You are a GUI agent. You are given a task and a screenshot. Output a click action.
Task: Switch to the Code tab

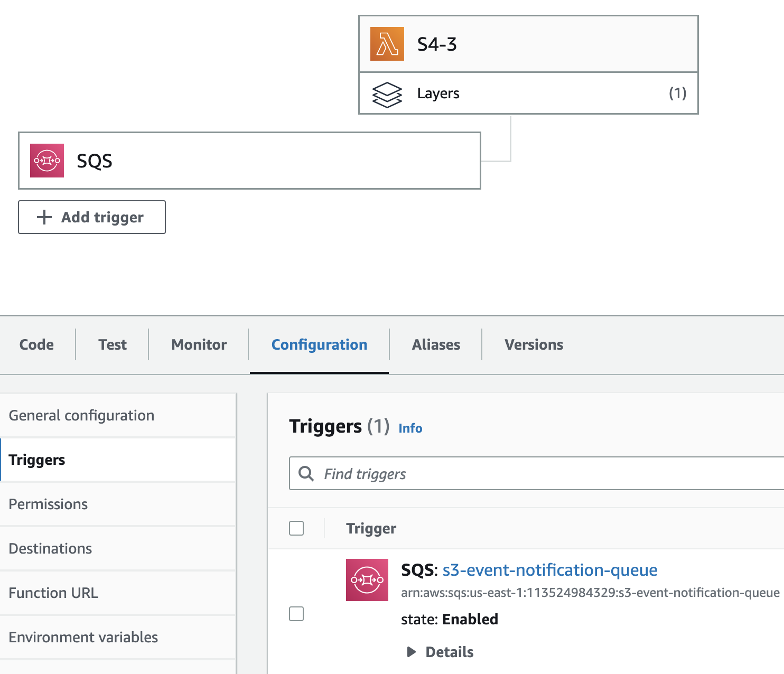pyautogui.click(x=36, y=344)
